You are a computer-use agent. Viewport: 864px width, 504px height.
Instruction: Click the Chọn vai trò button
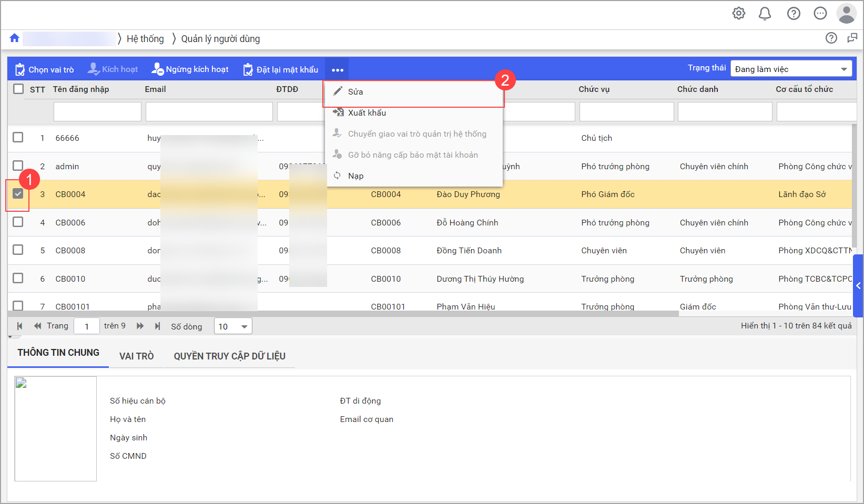point(45,69)
